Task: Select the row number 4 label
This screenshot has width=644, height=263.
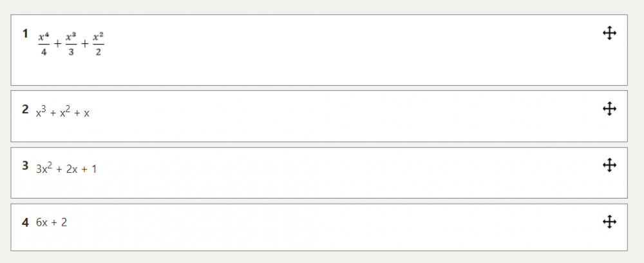Action: (x=25, y=222)
